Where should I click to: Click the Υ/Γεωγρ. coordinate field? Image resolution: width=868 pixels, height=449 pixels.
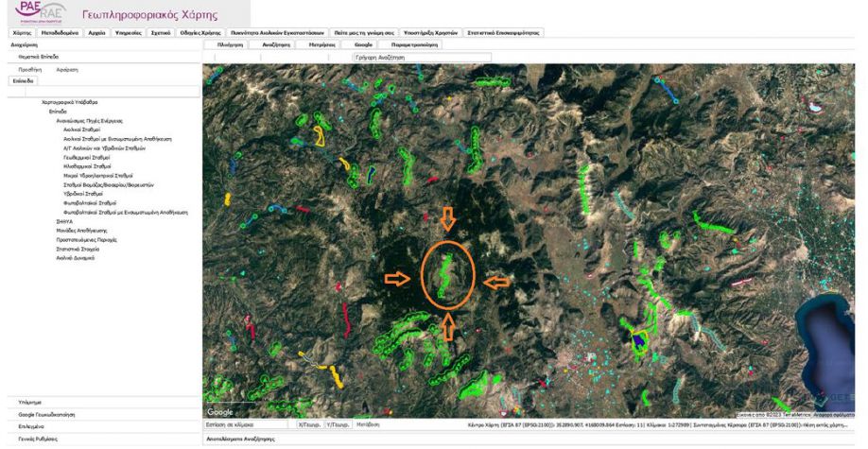click(x=338, y=424)
